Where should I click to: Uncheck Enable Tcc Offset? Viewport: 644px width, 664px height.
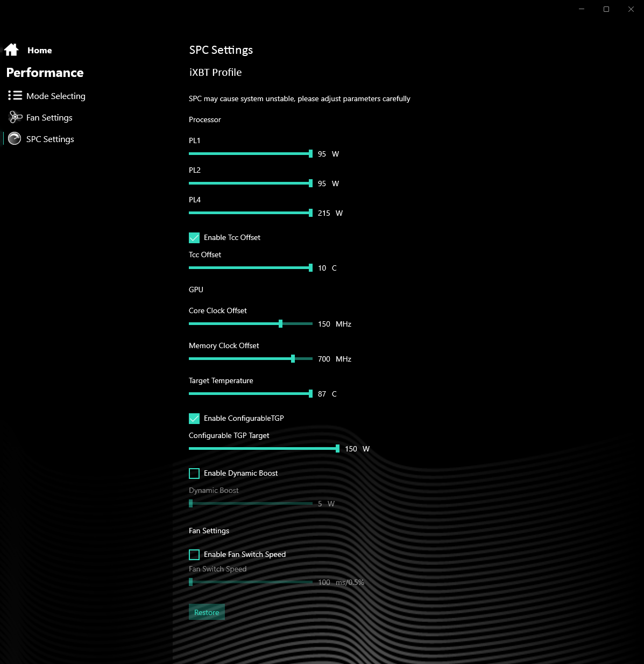pyautogui.click(x=194, y=238)
